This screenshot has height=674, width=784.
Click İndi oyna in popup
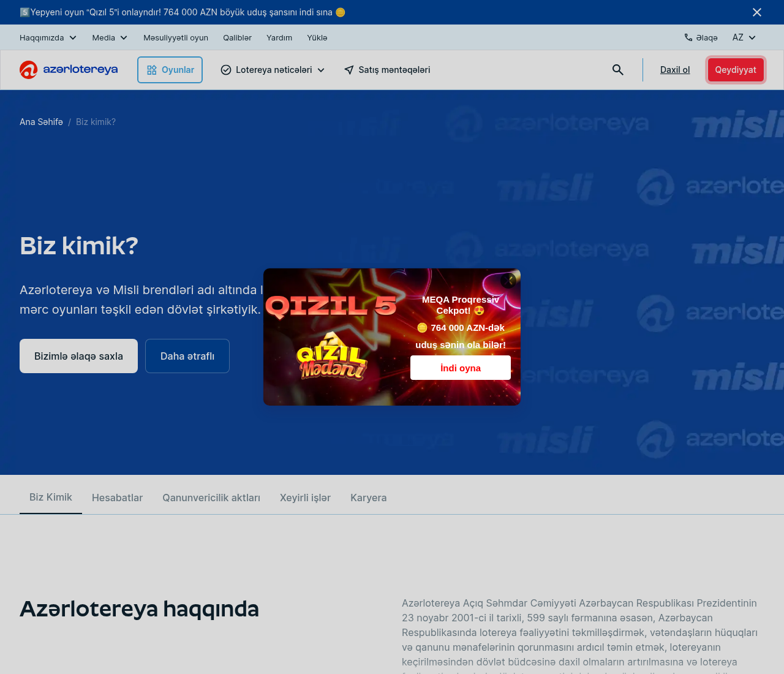coord(461,368)
